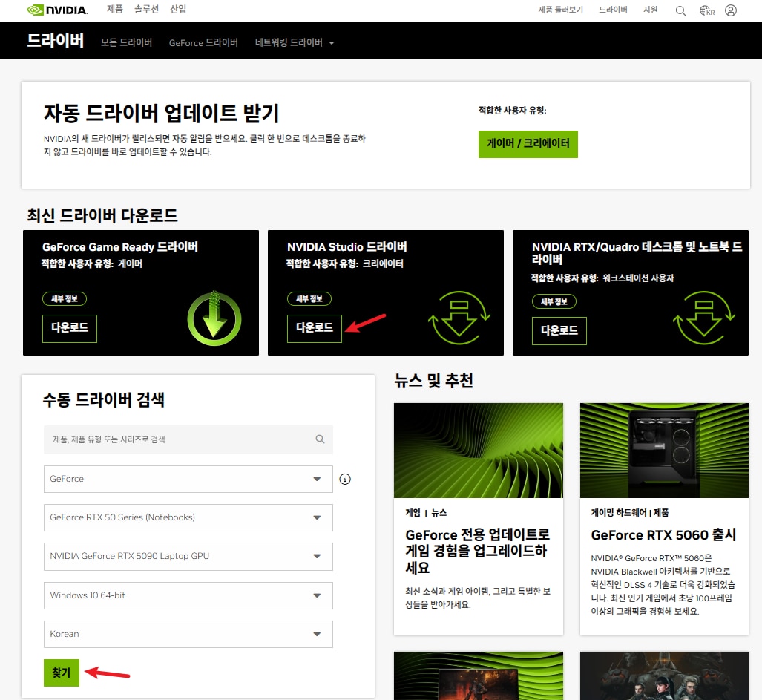Select 모든 드라이버 in the driver navigation

click(x=126, y=42)
